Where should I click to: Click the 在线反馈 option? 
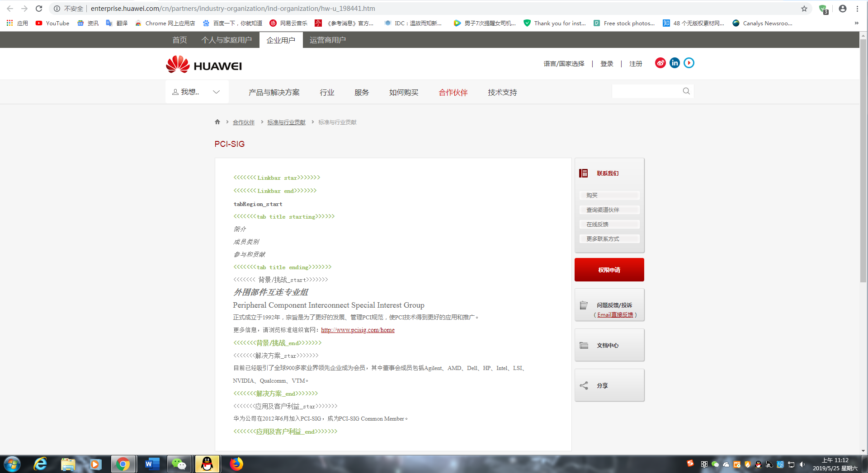(x=609, y=224)
